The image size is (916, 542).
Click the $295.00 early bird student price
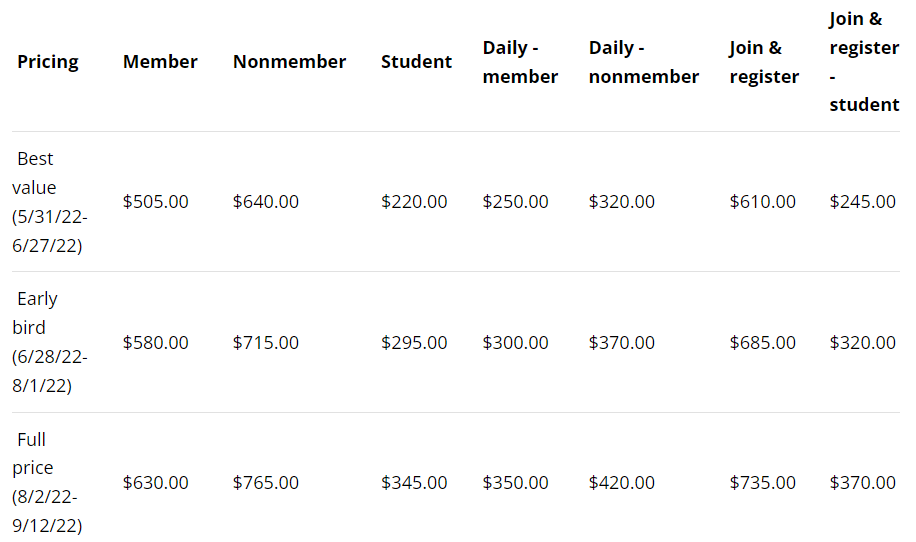point(414,343)
